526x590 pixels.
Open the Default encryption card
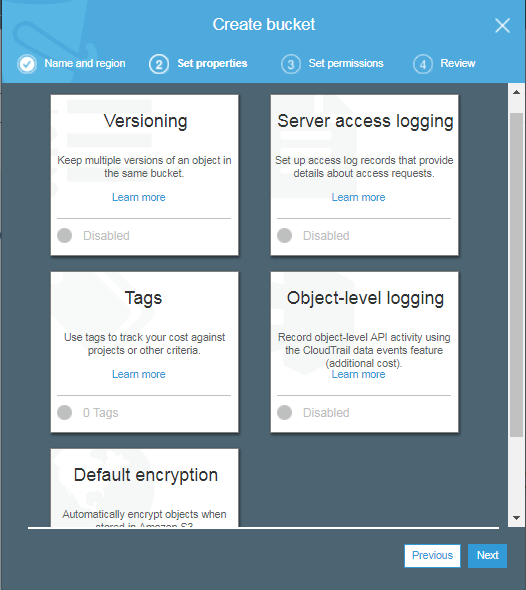click(144, 488)
